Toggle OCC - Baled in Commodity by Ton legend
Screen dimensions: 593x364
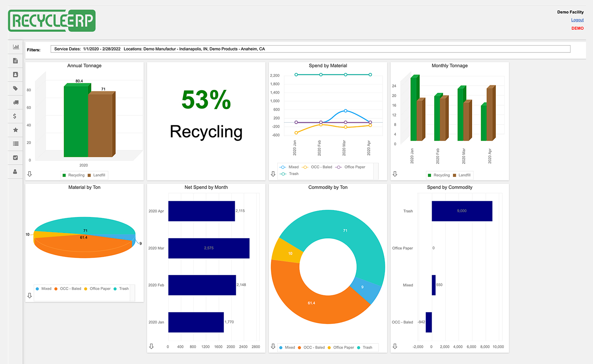click(x=312, y=347)
